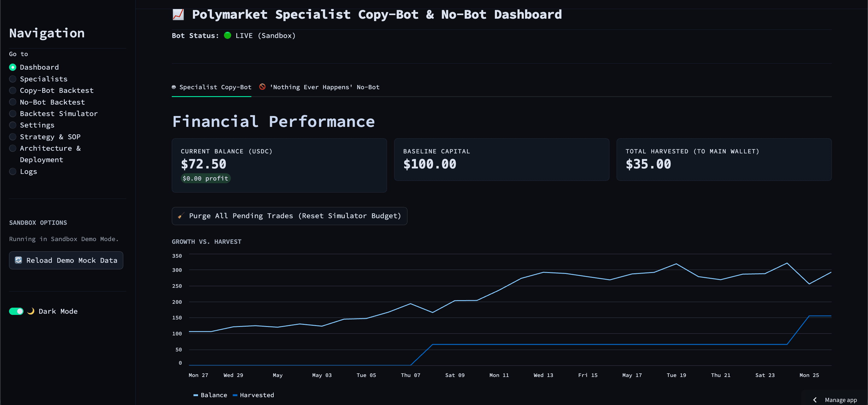This screenshot has width=868, height=405.
Task: Click the 'Go to' navigation label
Action: pos(18,54)
